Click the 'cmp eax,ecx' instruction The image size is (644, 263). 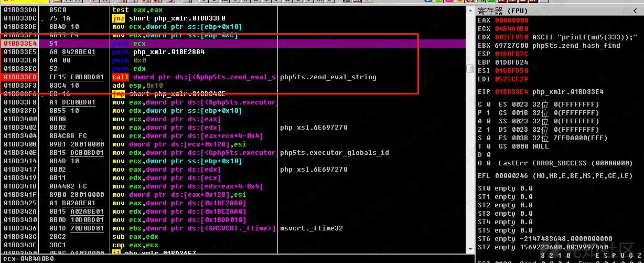(x=135, y=245)
